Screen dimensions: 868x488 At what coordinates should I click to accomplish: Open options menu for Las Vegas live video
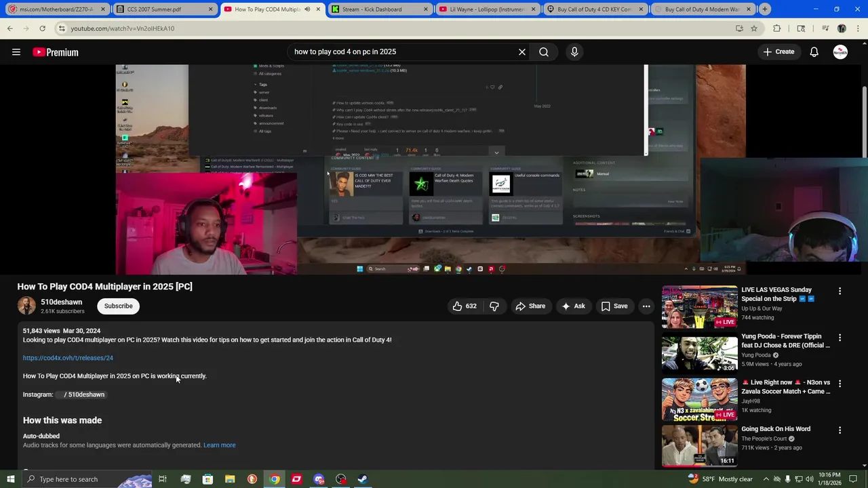click(840, 291)
